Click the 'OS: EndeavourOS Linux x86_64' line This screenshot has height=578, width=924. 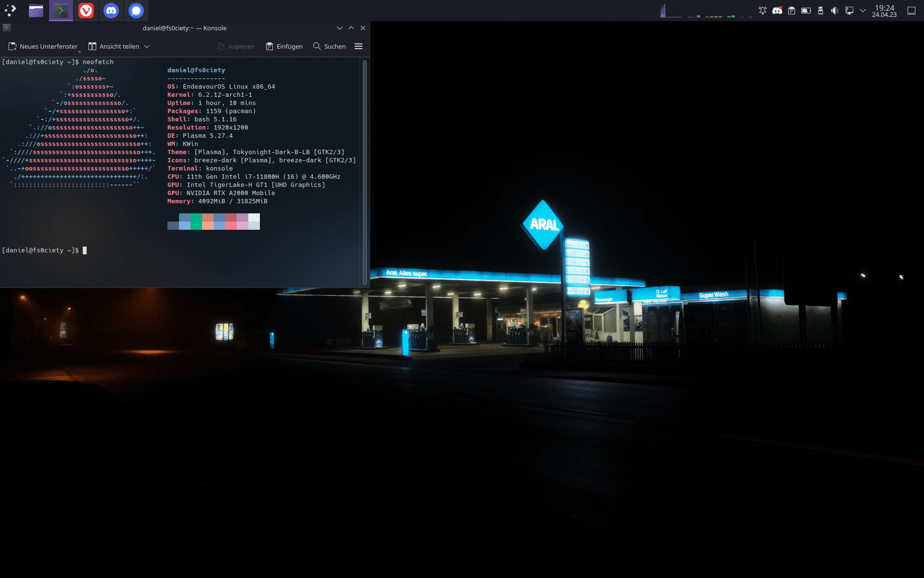pos(221,87)
